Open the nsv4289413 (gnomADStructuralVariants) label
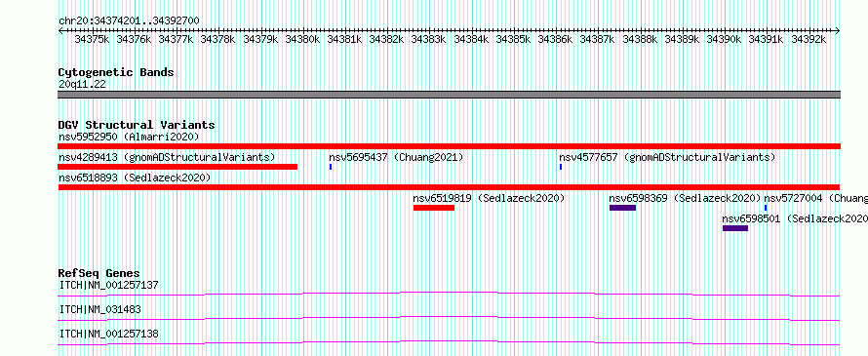Viewport: 868px width, 356px height. pos(167,157)
